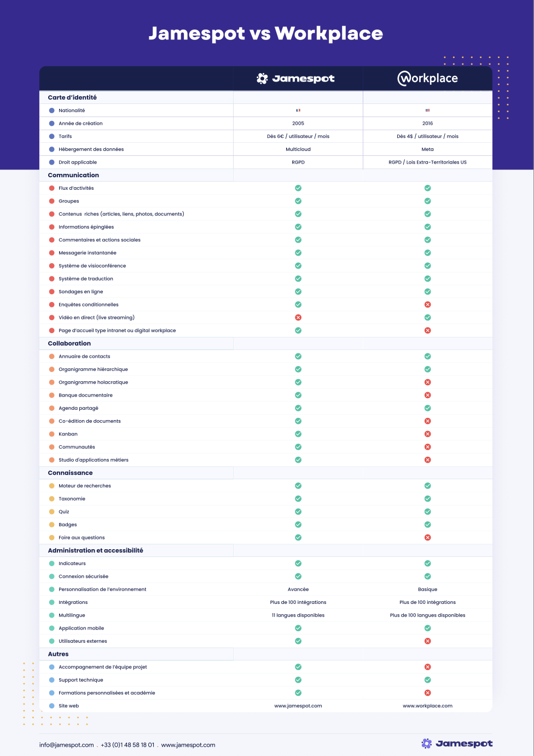This screenshot has height=756, width=534.
Task: Open the www.workplace.com link in the Site web row
Action: 428,706
